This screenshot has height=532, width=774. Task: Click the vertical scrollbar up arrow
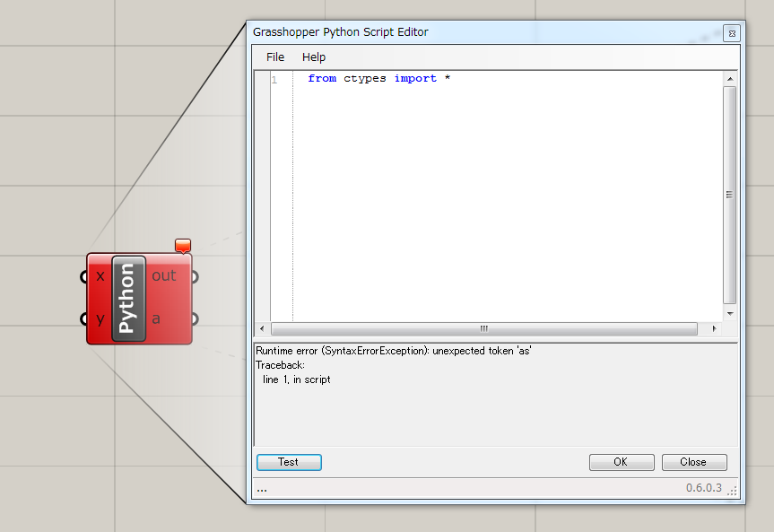tap(729, 79)
